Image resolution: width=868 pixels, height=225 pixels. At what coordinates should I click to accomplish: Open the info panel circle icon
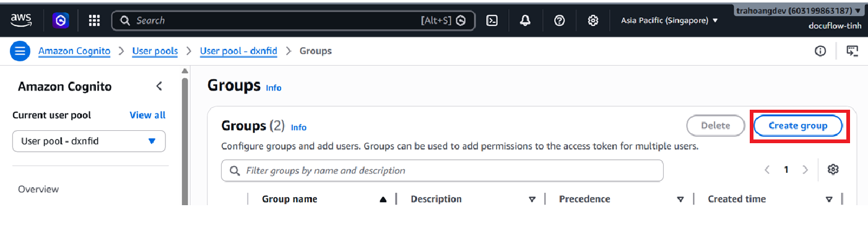click(x=820, y=51)
